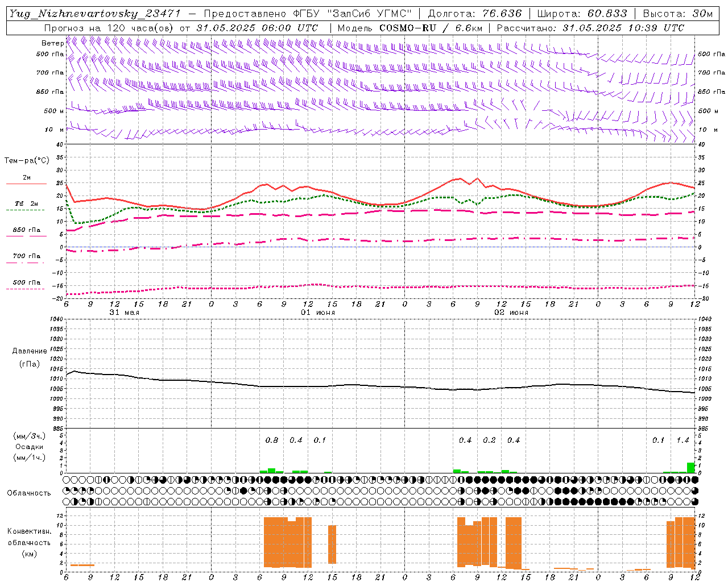
Task: Click the dotted 500 гПа temperature legend line
Action: point(26,289)
